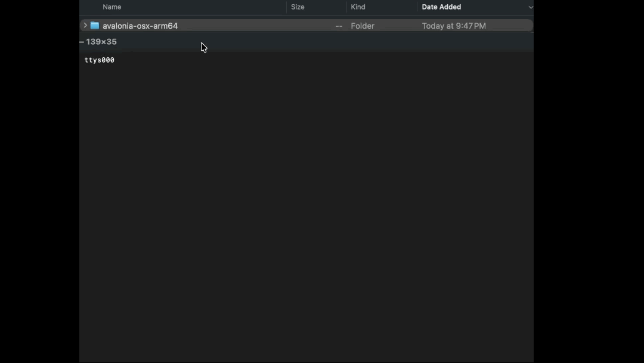644x363 pixels.
Task: Select the avalonia-osx-arm64 folder icon
Action: point(95,26)
